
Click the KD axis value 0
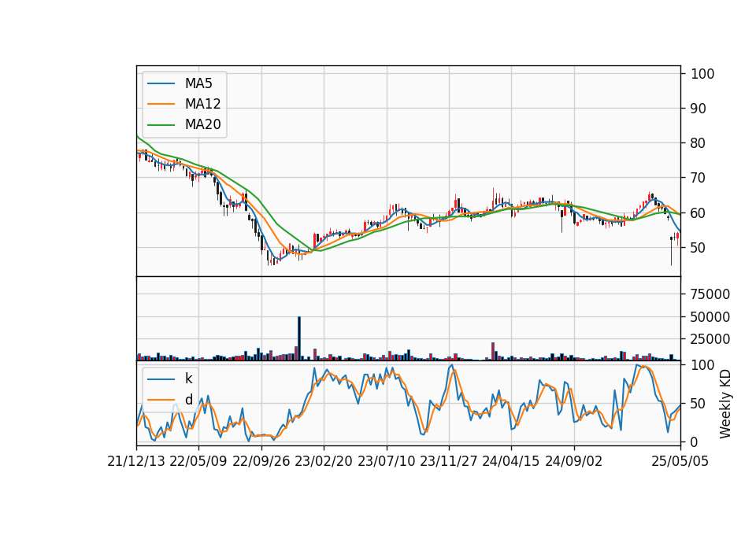[x=695, y=441]
